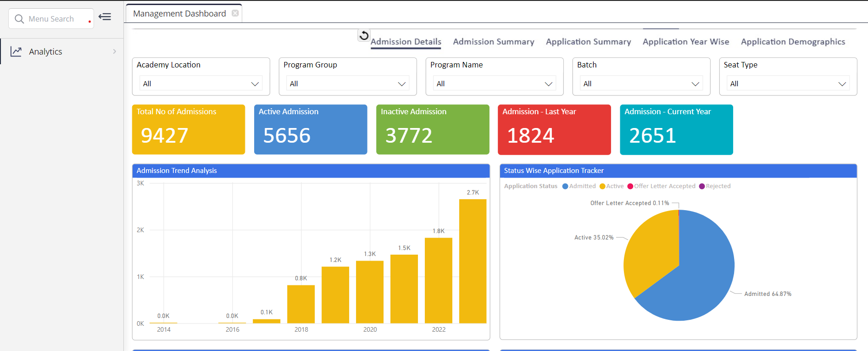Click the Active Admission card
The image size is (868, 351).
point(311,129)
